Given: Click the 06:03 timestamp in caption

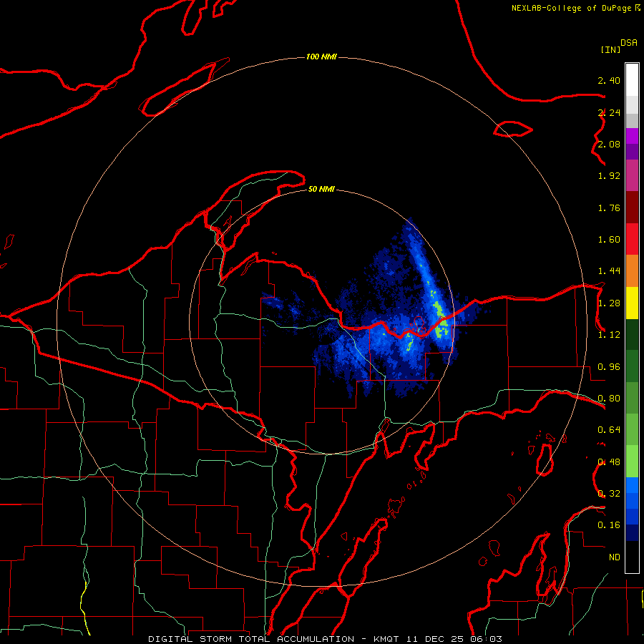Looking at the screenshot, I should (x=487, y=639).
